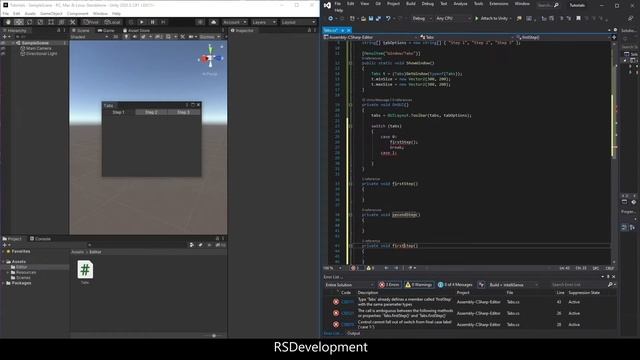Select the Hand tool in Unity toolbar
Screen dimensions: 640x360
[8, 22]
